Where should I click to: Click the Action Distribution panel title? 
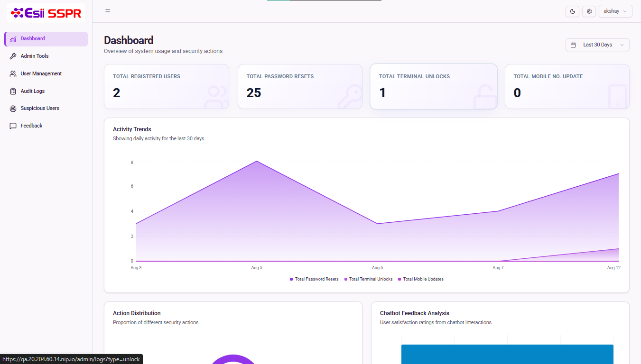pos(137,313)
